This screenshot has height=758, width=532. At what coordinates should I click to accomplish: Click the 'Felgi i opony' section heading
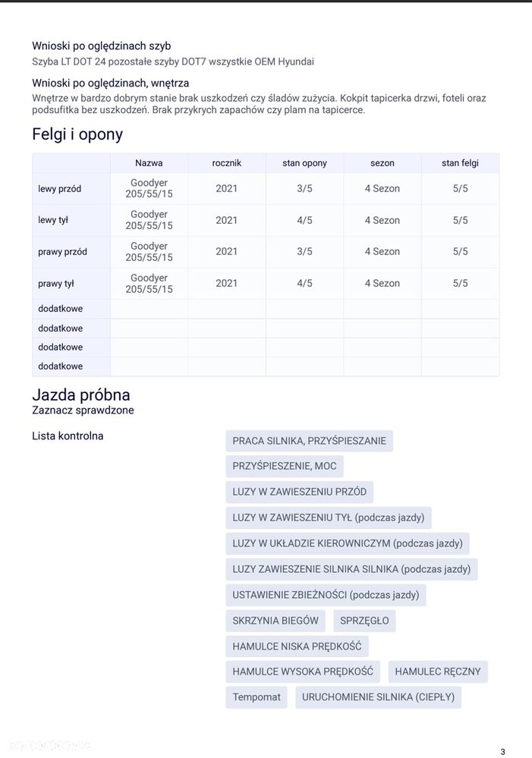(77, 134)
